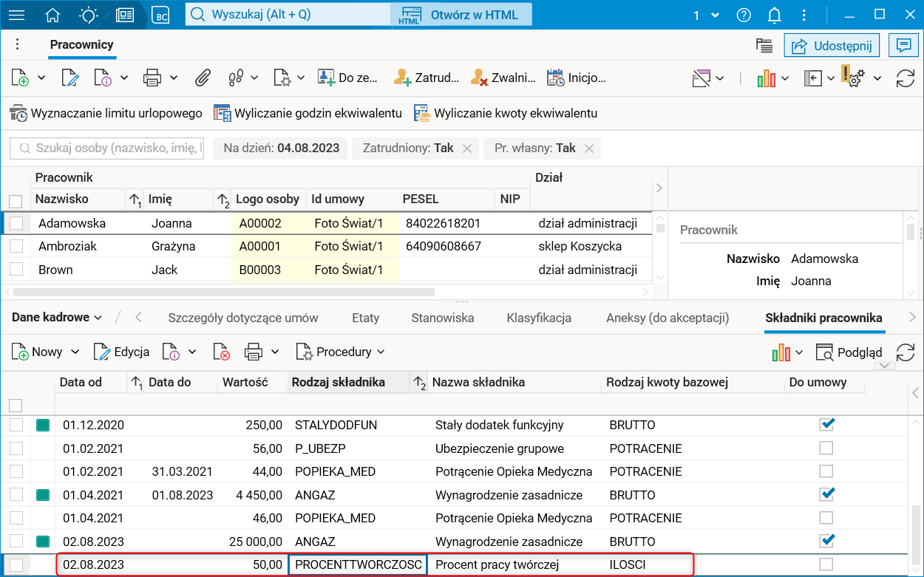Screen dimensions: 924x577
Task: Open the notifications bell icon
Action: (775, 16)
